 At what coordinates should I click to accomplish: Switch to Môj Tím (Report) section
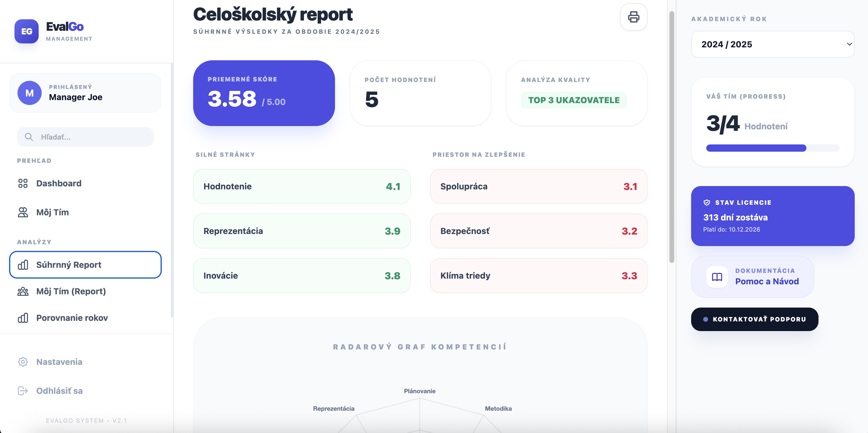coord(71,292)
